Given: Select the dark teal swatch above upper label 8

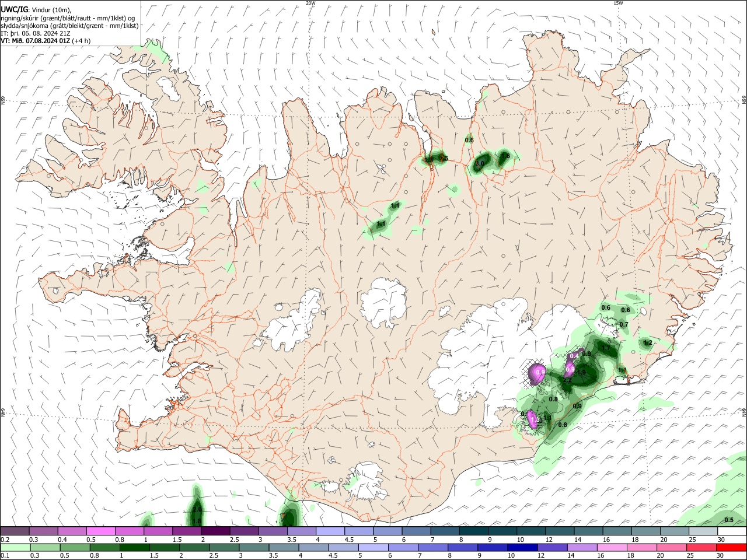Looking at the screenshot, I should (474, 531).
